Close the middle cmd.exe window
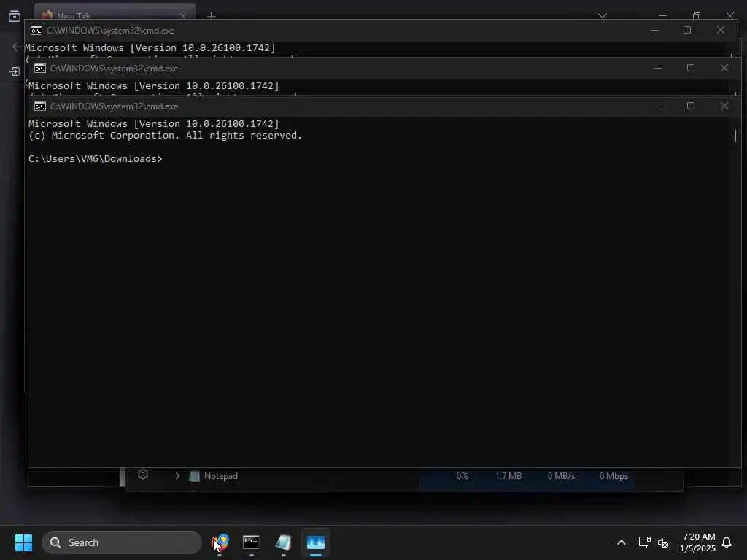Screen dimensions: 747x560 coord(724,68)
